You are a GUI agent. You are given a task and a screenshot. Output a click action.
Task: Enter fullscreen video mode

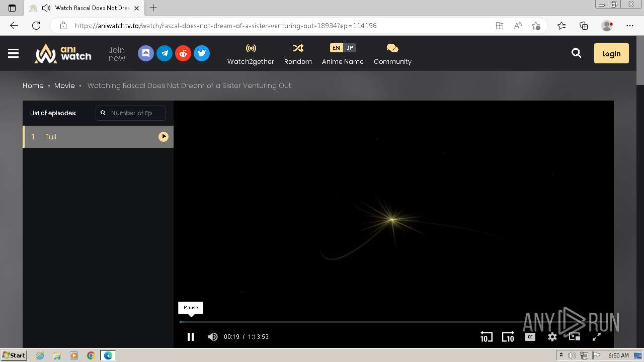(x=597, y=337)
